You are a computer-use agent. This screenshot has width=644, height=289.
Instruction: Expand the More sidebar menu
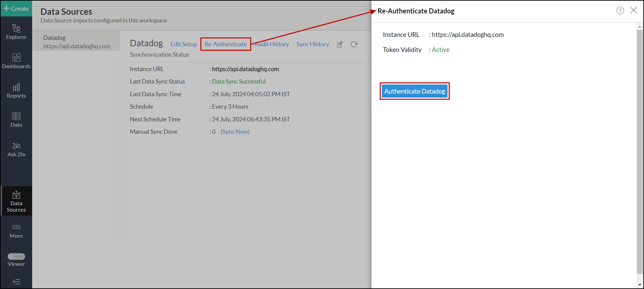[x=16, y=231]
